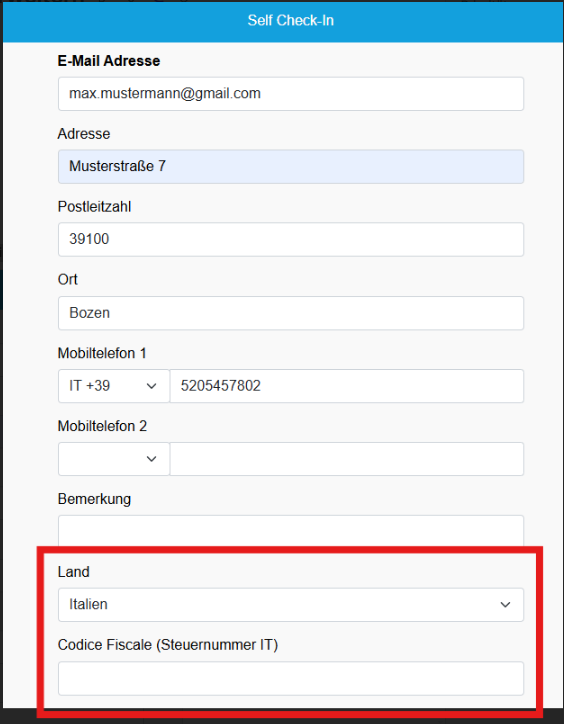Select the Ort field containing Bozen

[x=291, y=313]
